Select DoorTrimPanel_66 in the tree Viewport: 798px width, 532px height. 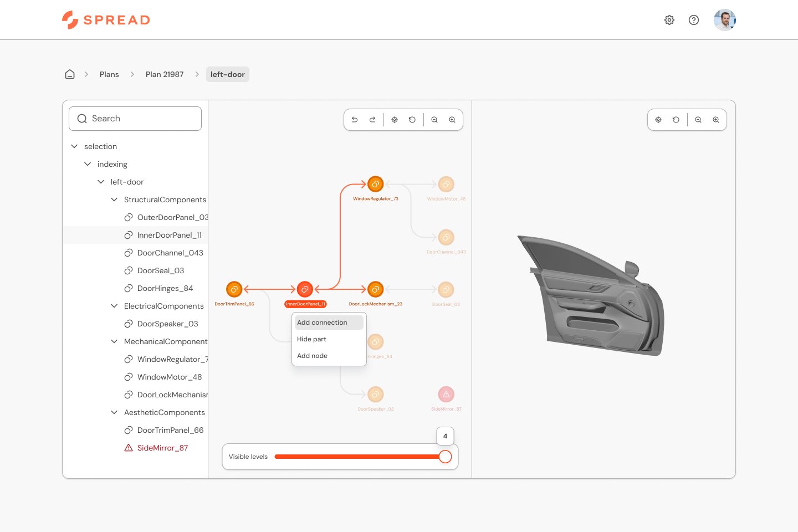tap(135, 430)
